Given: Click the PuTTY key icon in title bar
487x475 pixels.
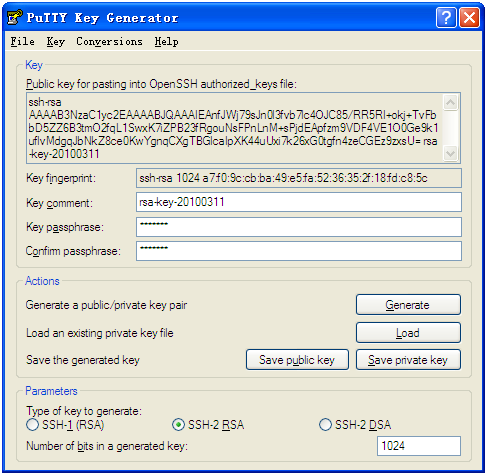Looking at the screenshot, I should 15,17.
